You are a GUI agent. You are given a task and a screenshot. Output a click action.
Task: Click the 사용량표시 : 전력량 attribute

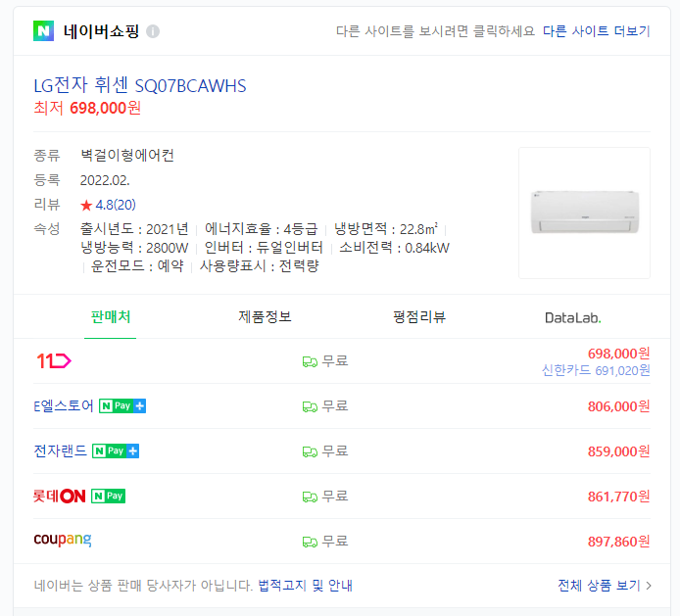[x=260, y=265]
